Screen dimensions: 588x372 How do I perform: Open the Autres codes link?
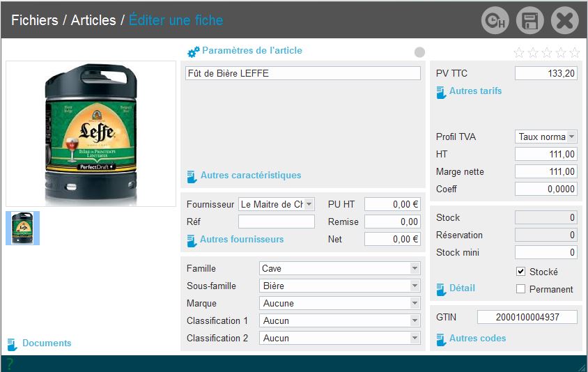click(x=477, y=339)
